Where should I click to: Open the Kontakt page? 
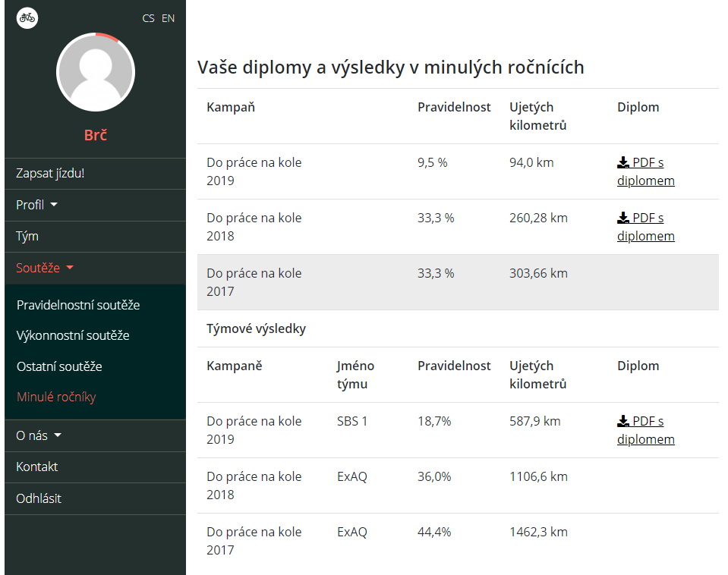37,467
